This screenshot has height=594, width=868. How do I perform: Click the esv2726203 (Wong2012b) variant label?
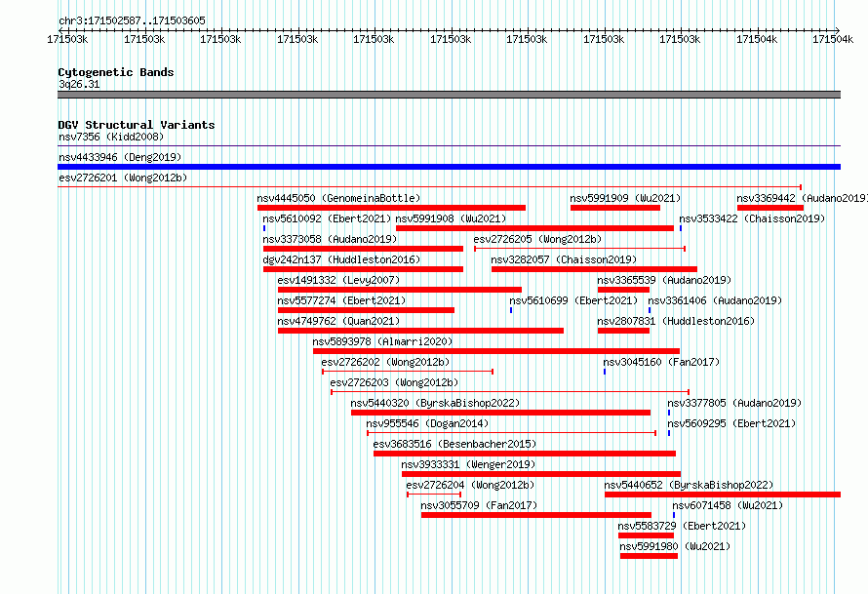pos(394,382)
